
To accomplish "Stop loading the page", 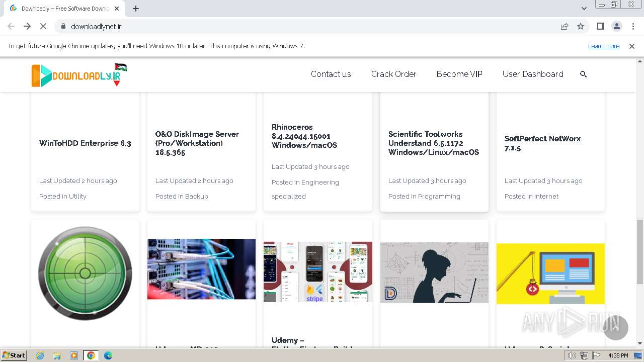I will pos(43,26).
